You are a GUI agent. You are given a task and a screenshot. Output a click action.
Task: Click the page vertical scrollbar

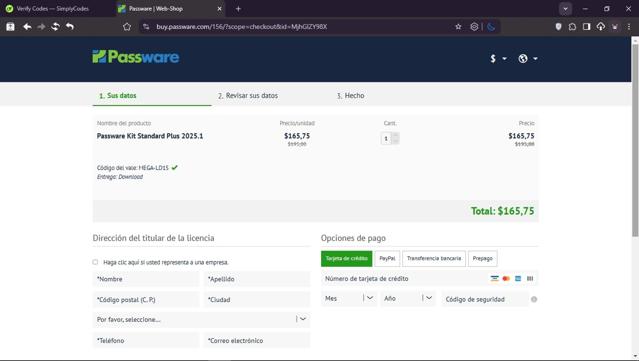tap(635, 140)
